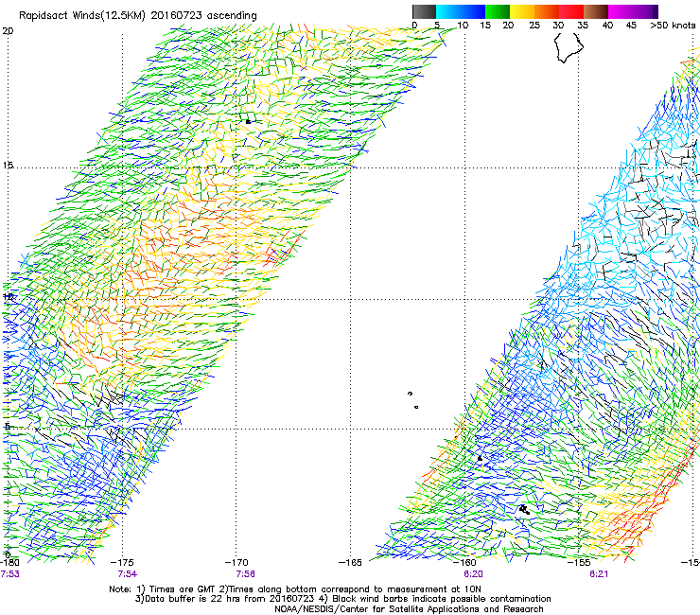
Task: Select the purple "8:20" overpass time
Action: pos(473,574)
